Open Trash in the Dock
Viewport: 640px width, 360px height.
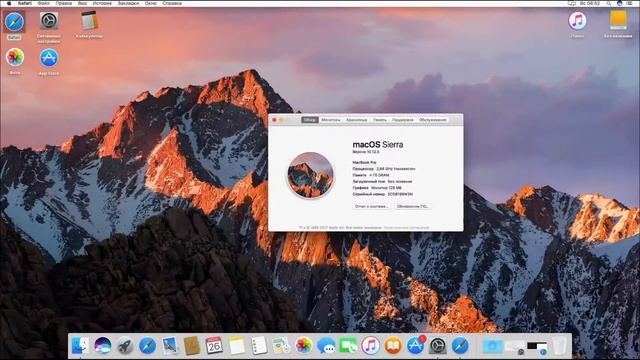point(560,346)
